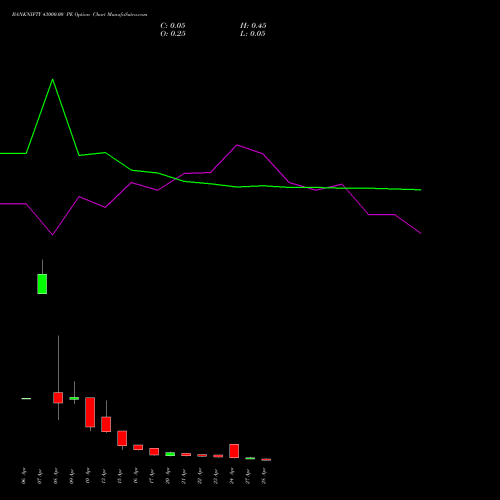The height and width of the screenshot is (500, 500).
Task: Click the tall green candle for 07 Apr
Action: (42, 284)
